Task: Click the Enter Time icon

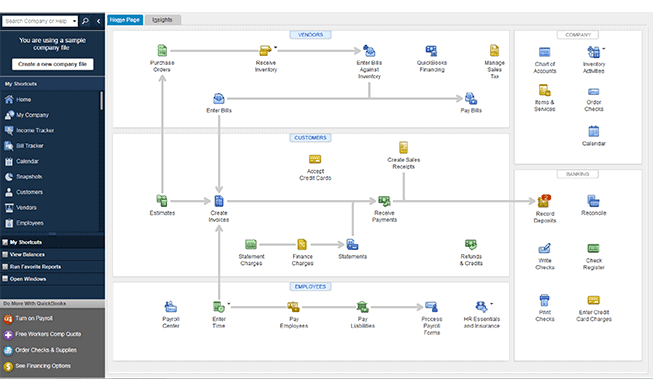Action: click(x=219, y=307)
